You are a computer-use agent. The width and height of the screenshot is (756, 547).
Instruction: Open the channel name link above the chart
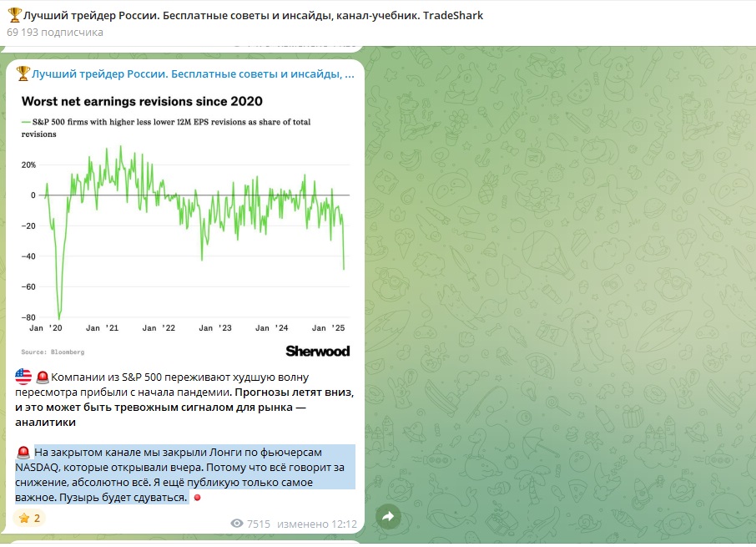192,74
